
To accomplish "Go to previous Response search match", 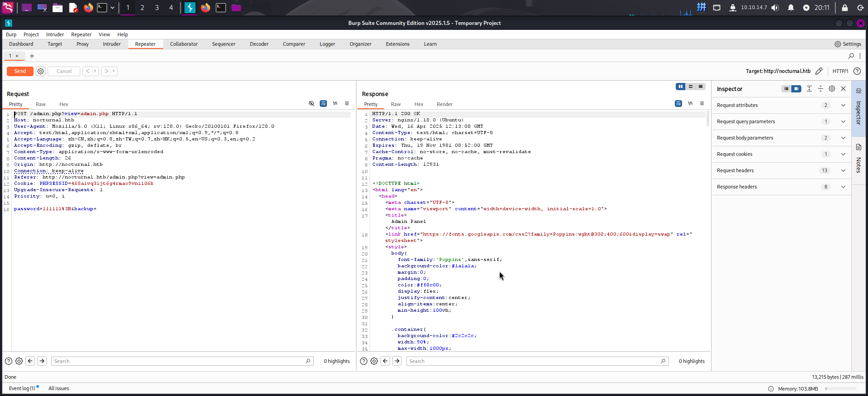I will pyautogui.click(x=385, y=361).
